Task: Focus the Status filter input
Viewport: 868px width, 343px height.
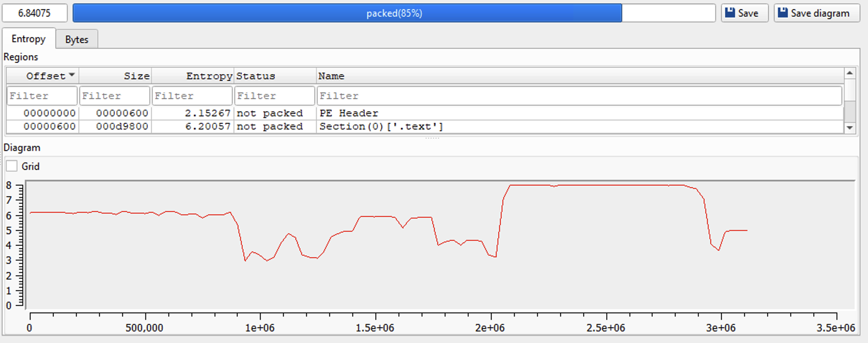Action: point(275,96)
